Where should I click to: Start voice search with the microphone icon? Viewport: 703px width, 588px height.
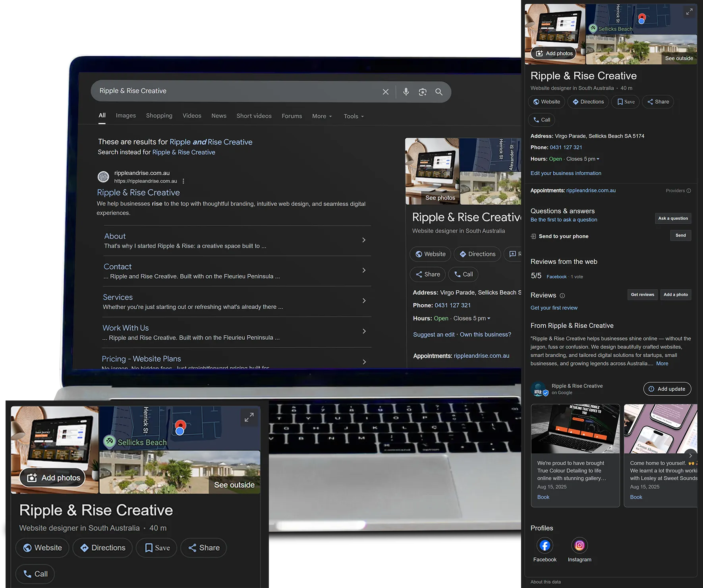pyautogui.click(x=406, y=92)
